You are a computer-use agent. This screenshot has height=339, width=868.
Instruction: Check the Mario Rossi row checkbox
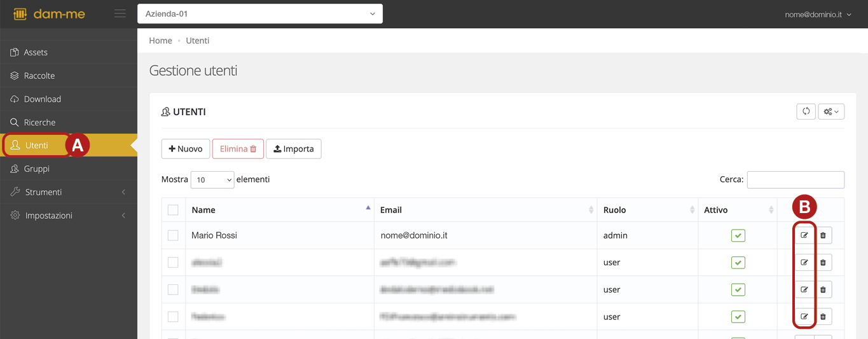click(x=173, y=235)
